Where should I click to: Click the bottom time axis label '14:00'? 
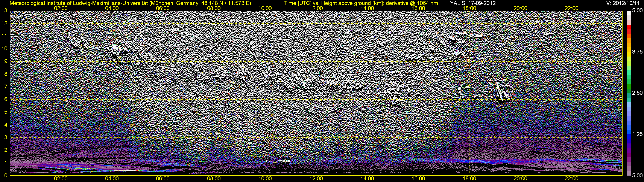(x=367, y=179)
